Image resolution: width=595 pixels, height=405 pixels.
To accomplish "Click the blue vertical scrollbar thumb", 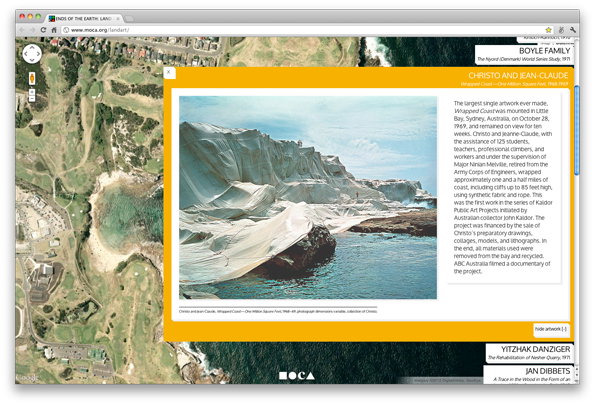I will coord(577,130).
